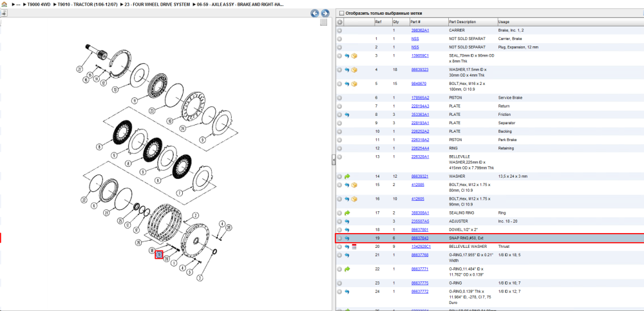Click the square button at diagram top-right corner
The image size is (644, 311).
click(324, 22)
